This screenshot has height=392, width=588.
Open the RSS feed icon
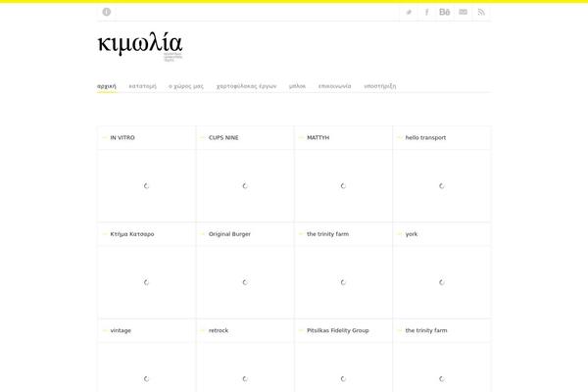click(481, 13)
